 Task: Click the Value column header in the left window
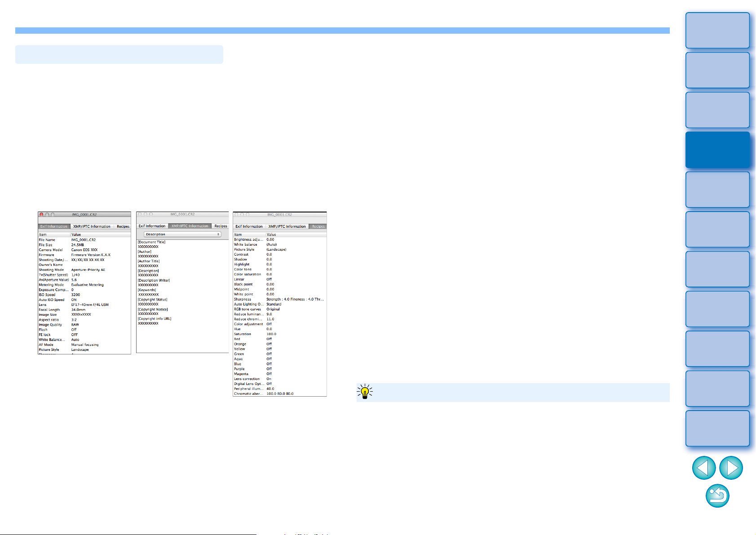(x=101, y=234)
